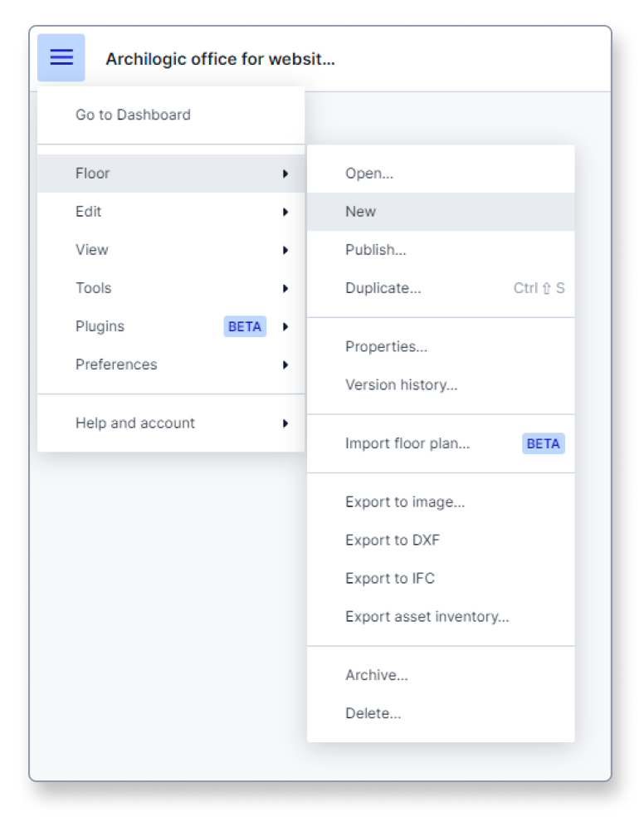Click Archive... menu entry
644x817 pixels.
click(x=441, y=675)
